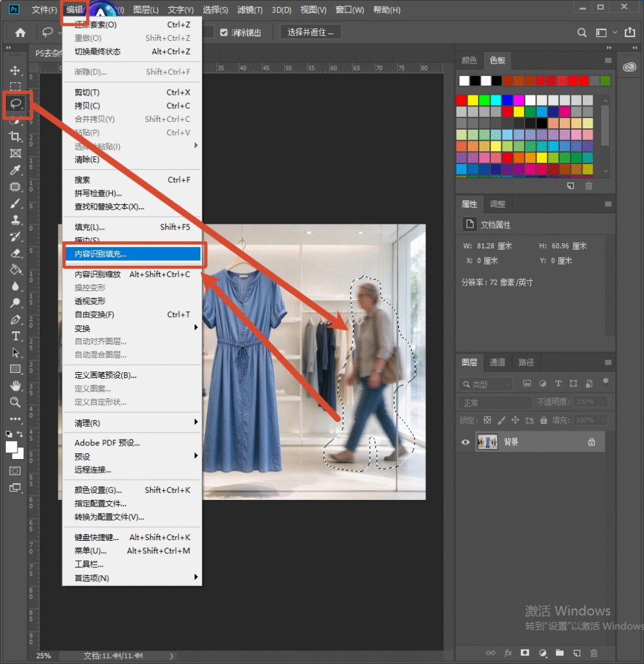The image size is (644, 664).
Task: Expand the 首选项(N) submenu
Action: [132, 578]
